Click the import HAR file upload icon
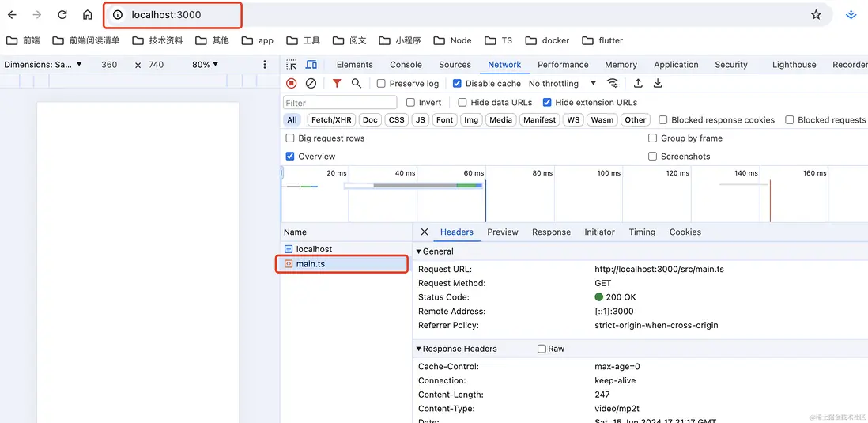Viewport: 868px width, 423px height. coord(638,83)
